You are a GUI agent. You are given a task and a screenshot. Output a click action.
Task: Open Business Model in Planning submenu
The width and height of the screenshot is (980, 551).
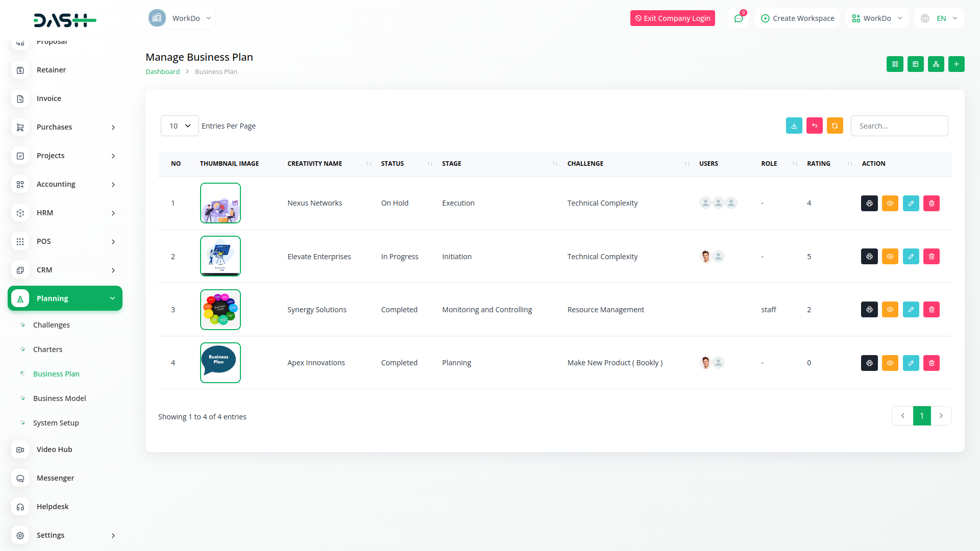[59, 398]
